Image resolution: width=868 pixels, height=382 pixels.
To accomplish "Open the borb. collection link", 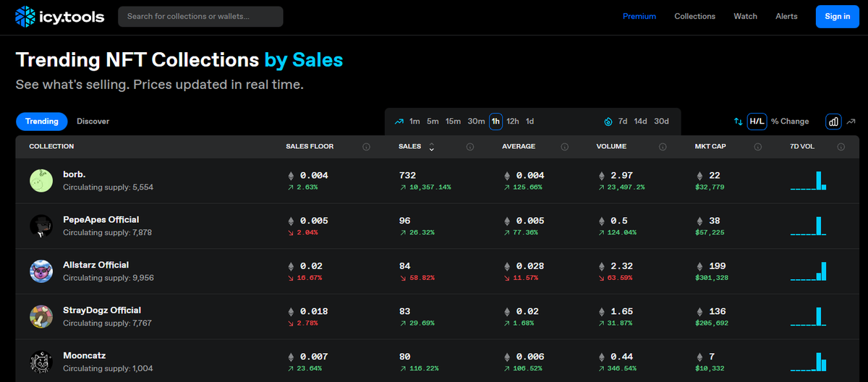I will (75, 174).
